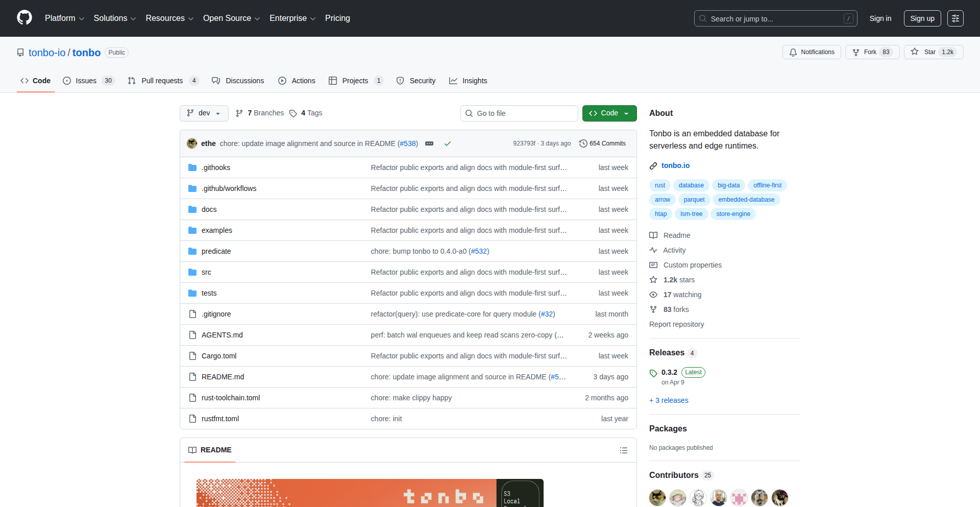
Task: Click the tonbo.io website link
Action: click(675, 165)
